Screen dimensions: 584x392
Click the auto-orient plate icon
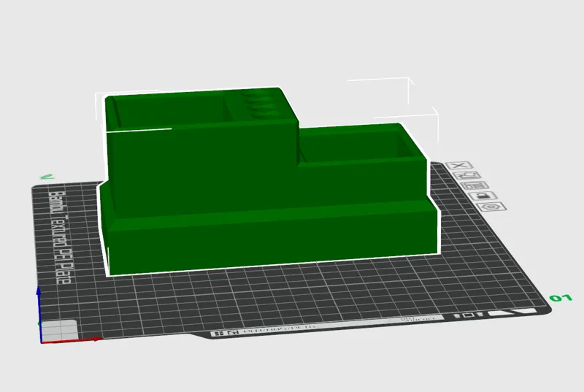click(467, 175)
